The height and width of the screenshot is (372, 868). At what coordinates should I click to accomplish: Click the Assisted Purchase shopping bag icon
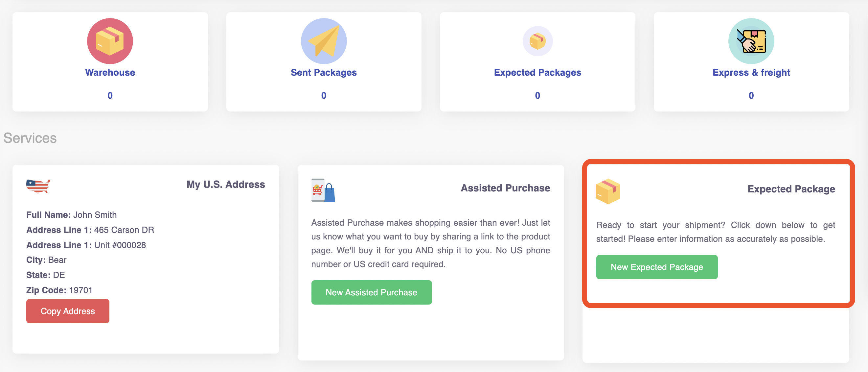(x=323, y=190)
